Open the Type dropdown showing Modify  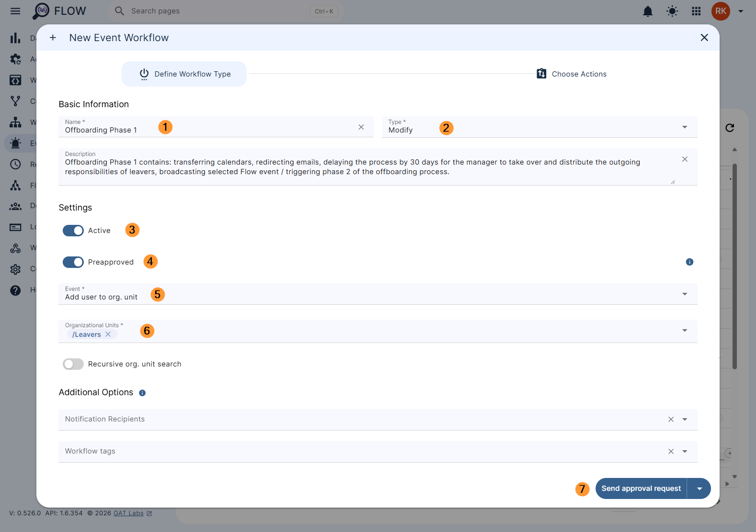pos(540,127)
